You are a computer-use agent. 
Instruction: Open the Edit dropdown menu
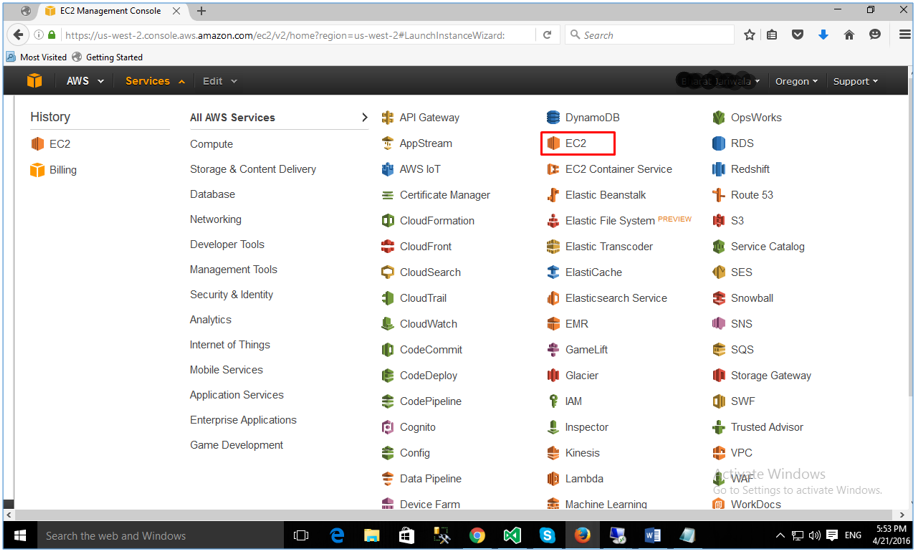tap(220, 81)
